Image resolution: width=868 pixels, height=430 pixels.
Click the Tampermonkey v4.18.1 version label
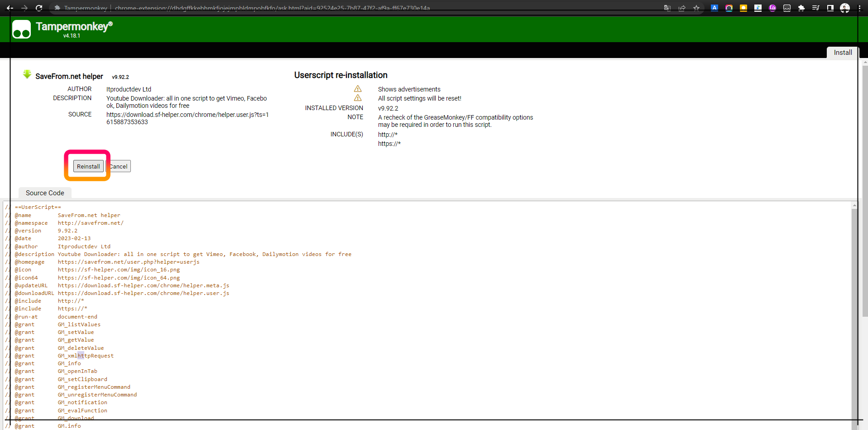coord(72,36)
